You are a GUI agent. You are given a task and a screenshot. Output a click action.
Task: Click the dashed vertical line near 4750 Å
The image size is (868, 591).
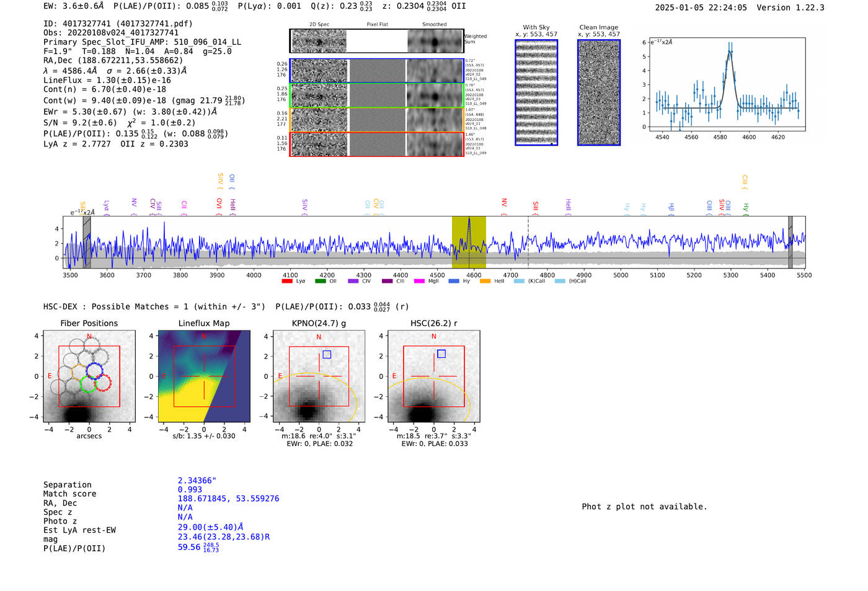pos(528,242)
